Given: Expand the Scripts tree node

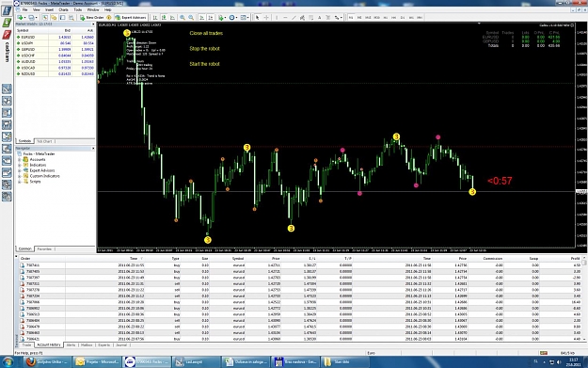Looking at the screenshot, I should click(x=20, y=182).
